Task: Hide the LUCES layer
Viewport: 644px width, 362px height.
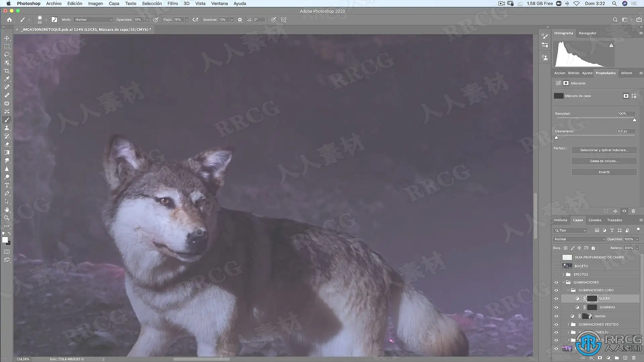Action: (x=556, y=299)
